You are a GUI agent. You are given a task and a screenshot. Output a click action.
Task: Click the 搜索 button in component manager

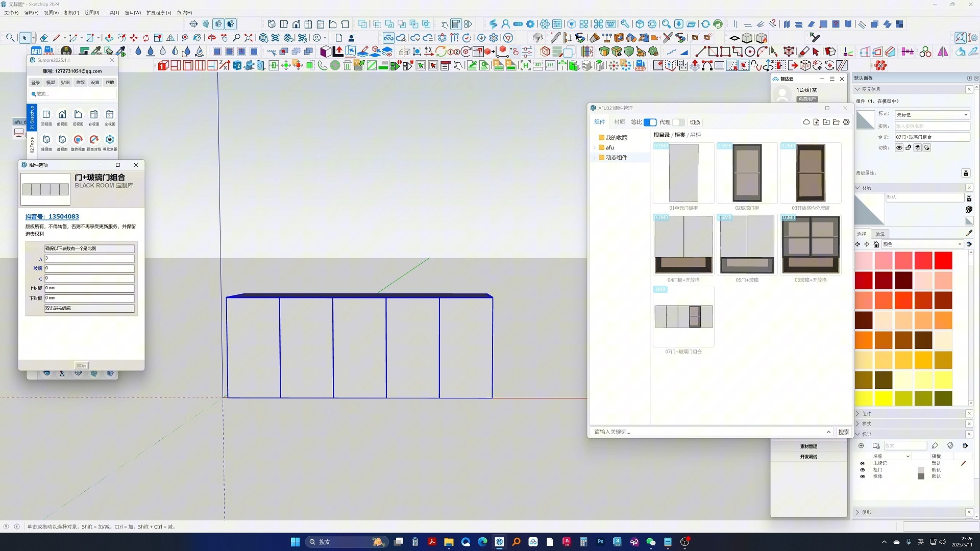tap(843, 432)
